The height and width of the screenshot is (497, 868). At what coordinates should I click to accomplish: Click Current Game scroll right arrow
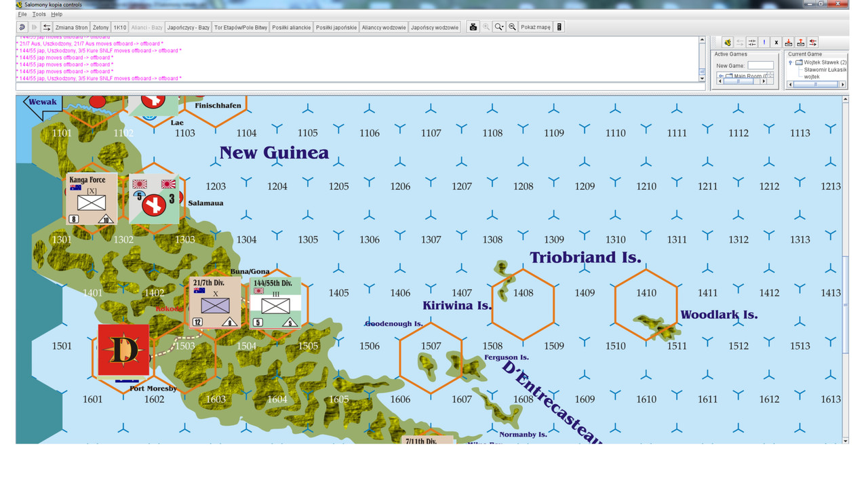coord(843,85)
